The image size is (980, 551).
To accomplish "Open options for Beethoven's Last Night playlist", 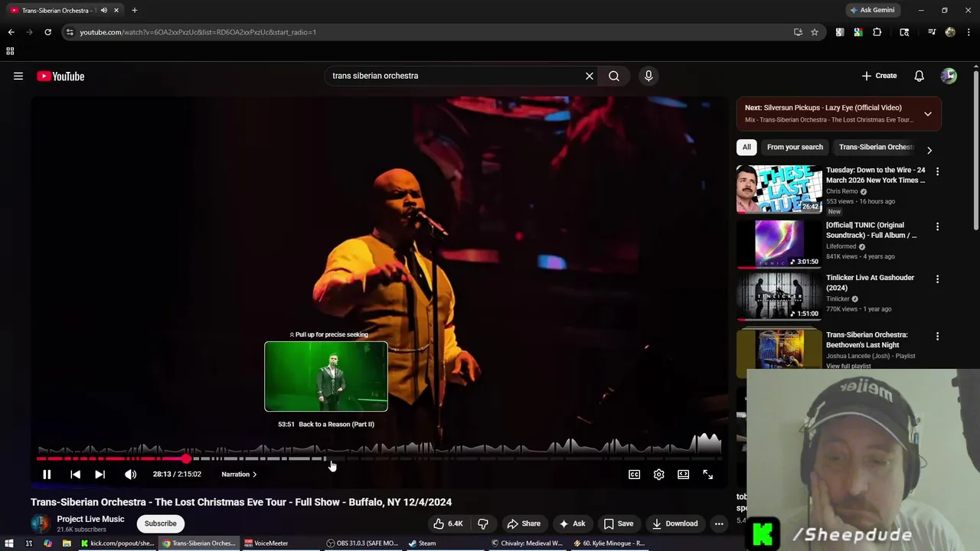I will point(937,336).
